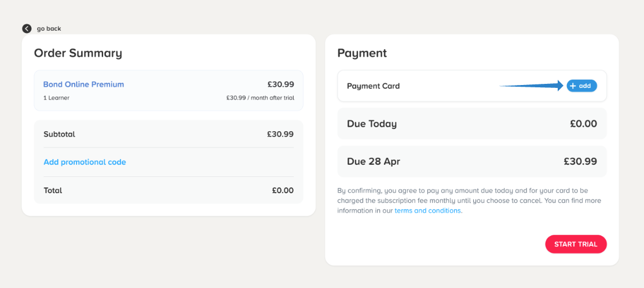Click the 'go back' text label
This screenshot has height=288, width=644.
pos(49,28)
